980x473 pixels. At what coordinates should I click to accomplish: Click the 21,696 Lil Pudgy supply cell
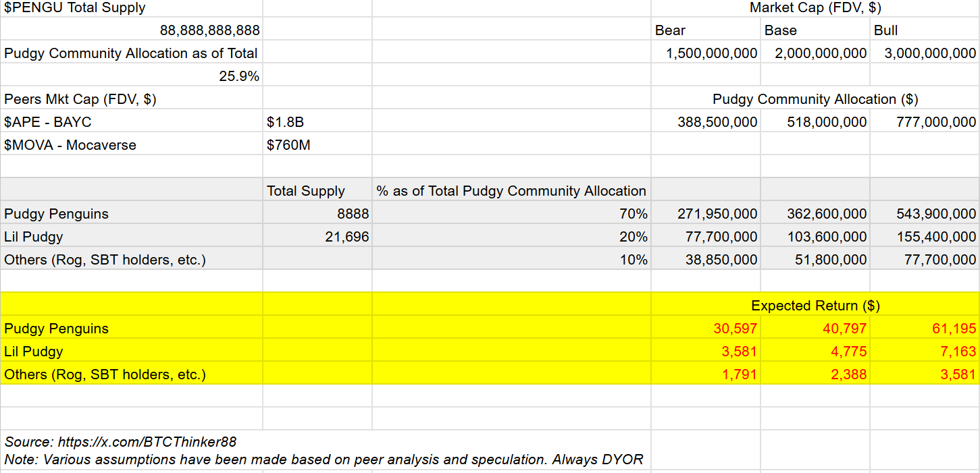[346, 237]
